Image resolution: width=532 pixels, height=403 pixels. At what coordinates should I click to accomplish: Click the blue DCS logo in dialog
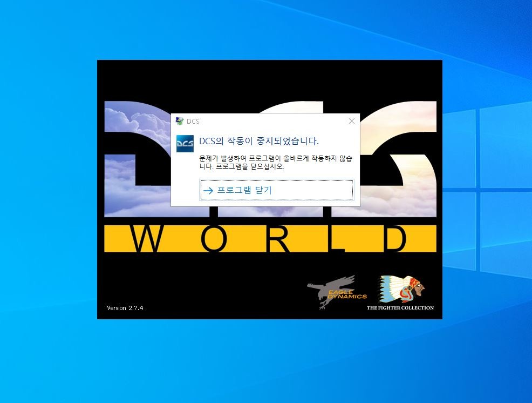pyautogui.click(x=185, y=143)
